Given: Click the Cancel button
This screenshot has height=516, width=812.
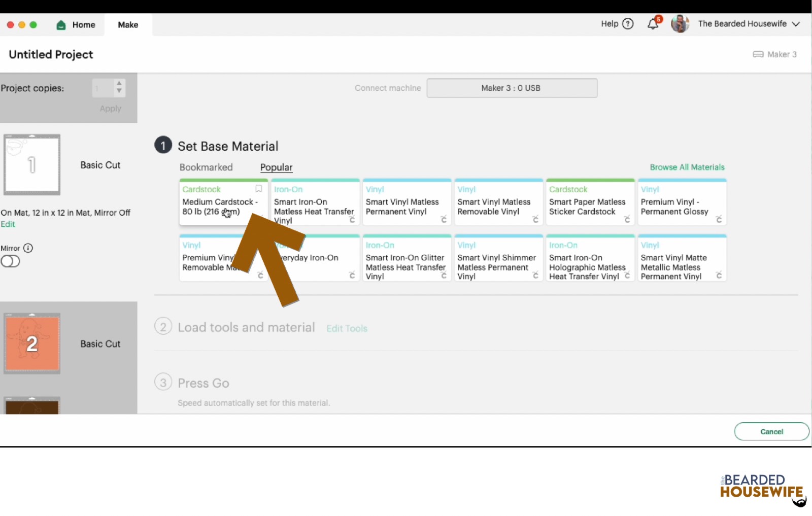Looking at the screenshot, I should 771,432.
